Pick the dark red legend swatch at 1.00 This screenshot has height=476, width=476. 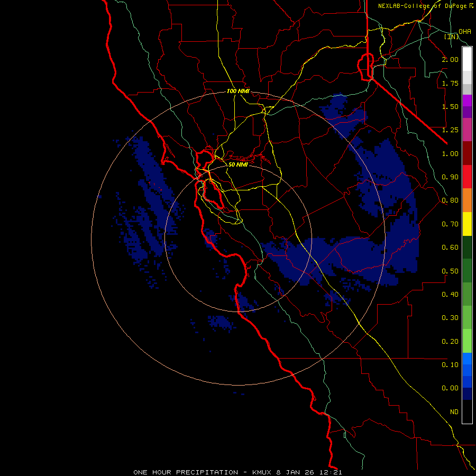[467, 153]
